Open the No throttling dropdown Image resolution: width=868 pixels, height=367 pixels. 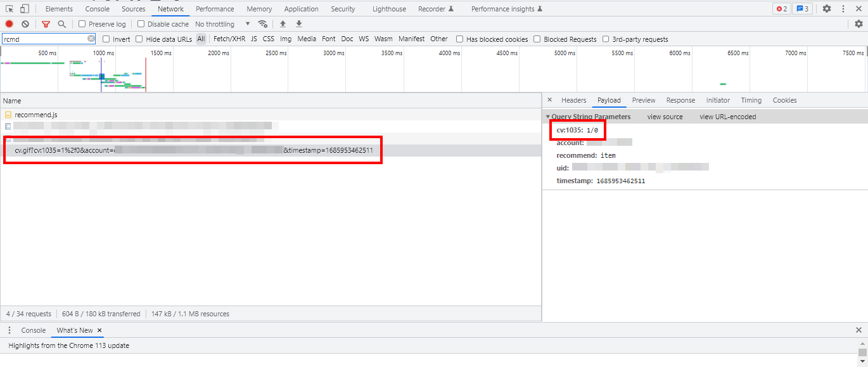tap(223, 24)
